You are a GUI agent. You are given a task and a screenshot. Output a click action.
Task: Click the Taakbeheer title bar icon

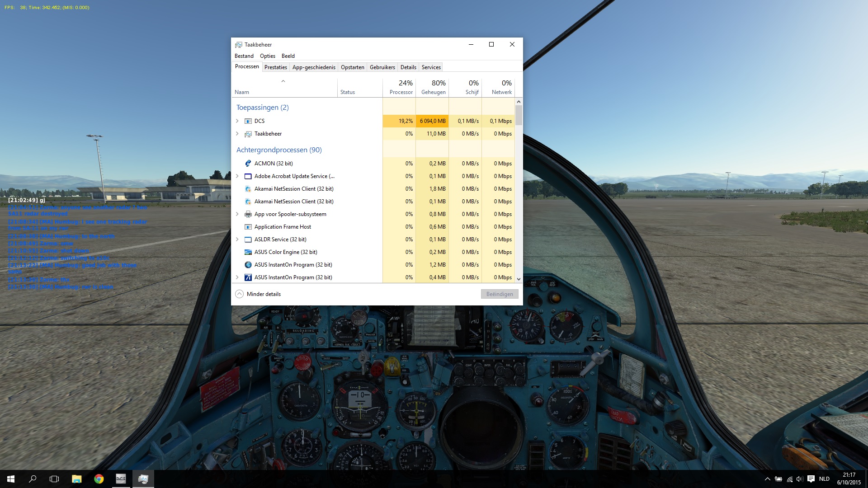238,45
